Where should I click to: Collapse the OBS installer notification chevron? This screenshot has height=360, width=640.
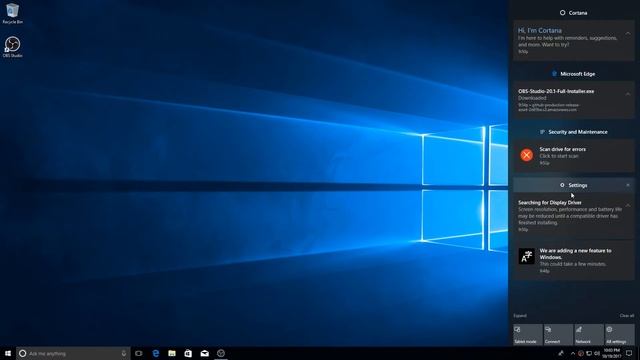628,94
